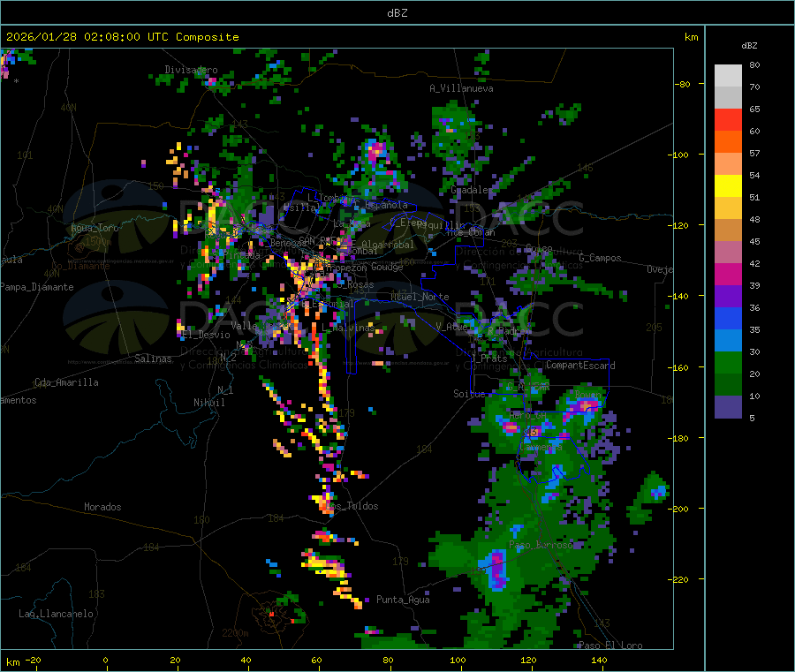This screenshot has height=672, width=795.
Task: Click the 'Divisadero' map label
Action: (x=191, y=70)
